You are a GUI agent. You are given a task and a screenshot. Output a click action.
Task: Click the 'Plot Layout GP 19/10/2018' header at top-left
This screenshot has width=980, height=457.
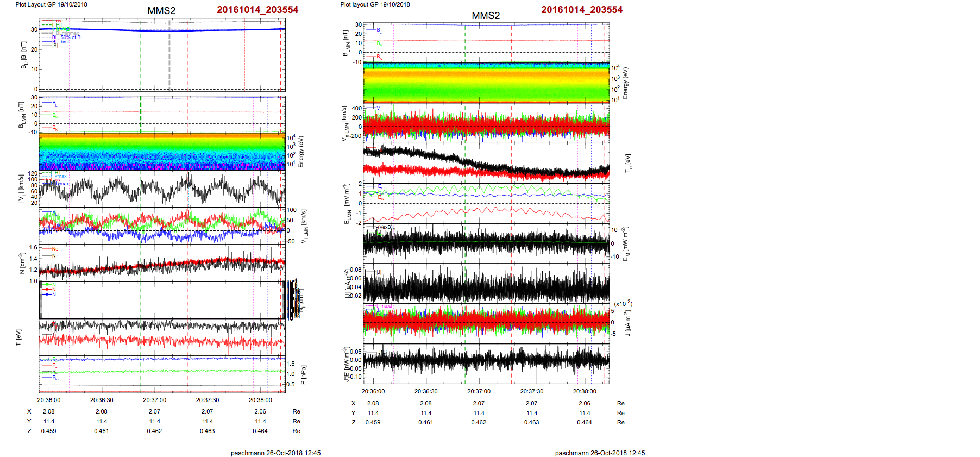click(51, 4)
